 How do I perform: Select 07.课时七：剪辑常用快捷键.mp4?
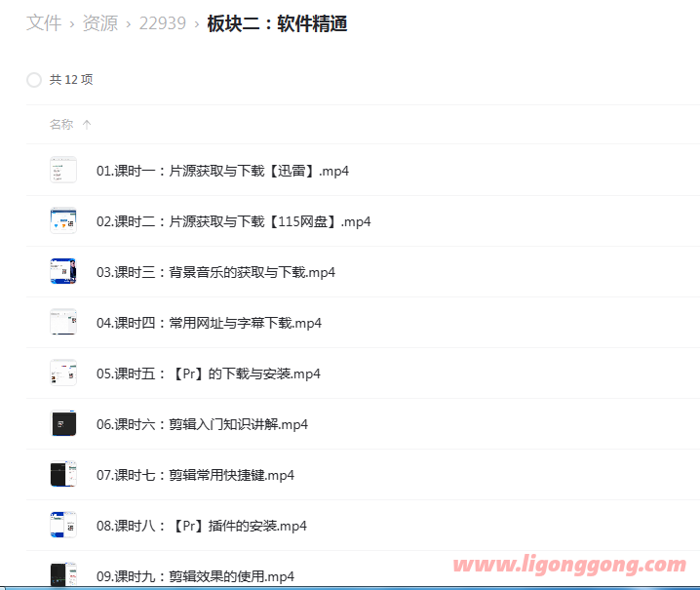point(196,475)
